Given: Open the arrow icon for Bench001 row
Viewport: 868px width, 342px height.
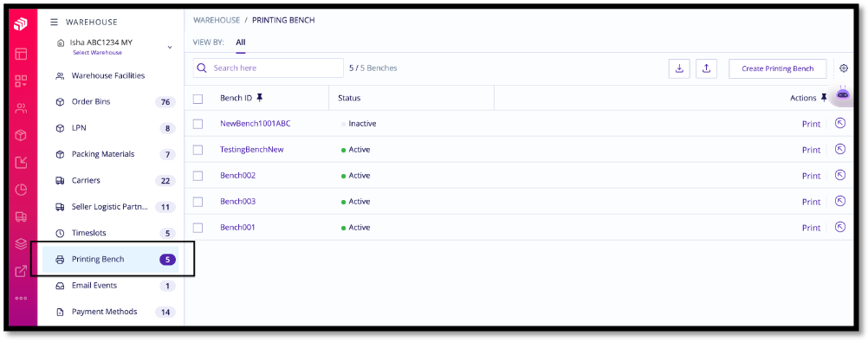Looking at the screenshot, I should tap(840, 227).
